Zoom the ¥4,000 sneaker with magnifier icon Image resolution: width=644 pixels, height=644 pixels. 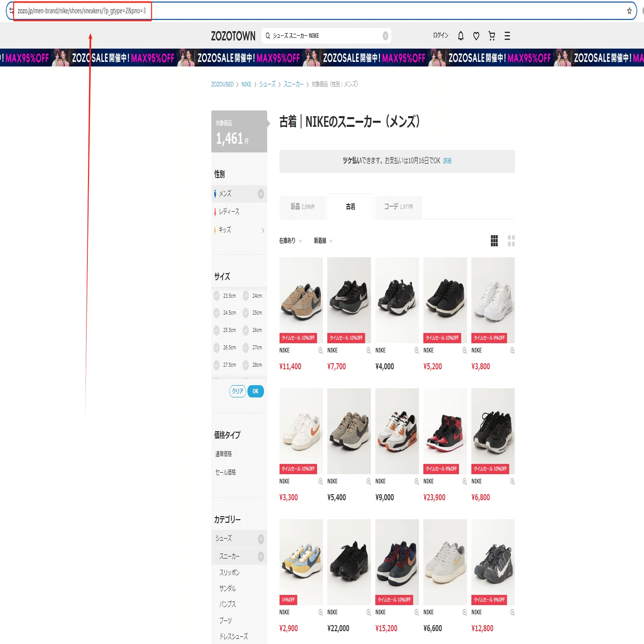click(416, 350)
